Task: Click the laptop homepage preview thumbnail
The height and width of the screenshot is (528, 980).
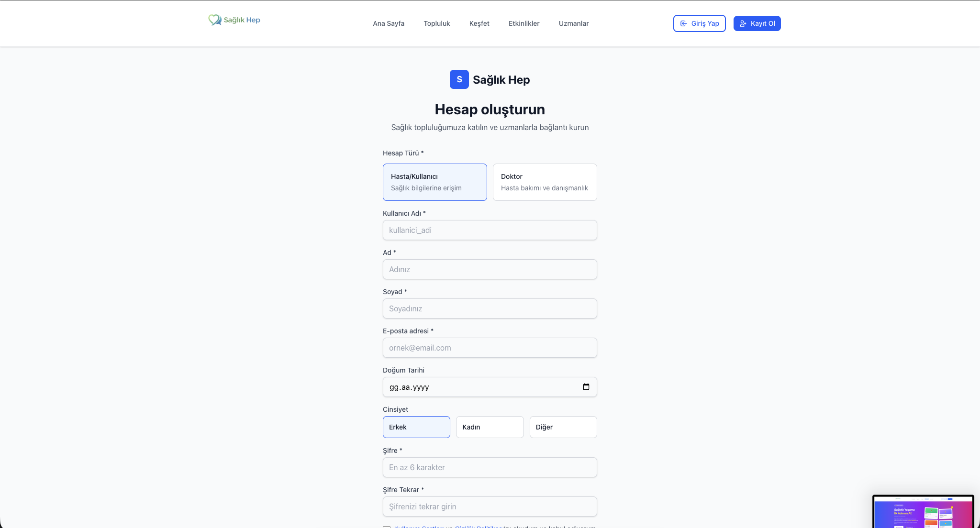Action: click(923, 512)
